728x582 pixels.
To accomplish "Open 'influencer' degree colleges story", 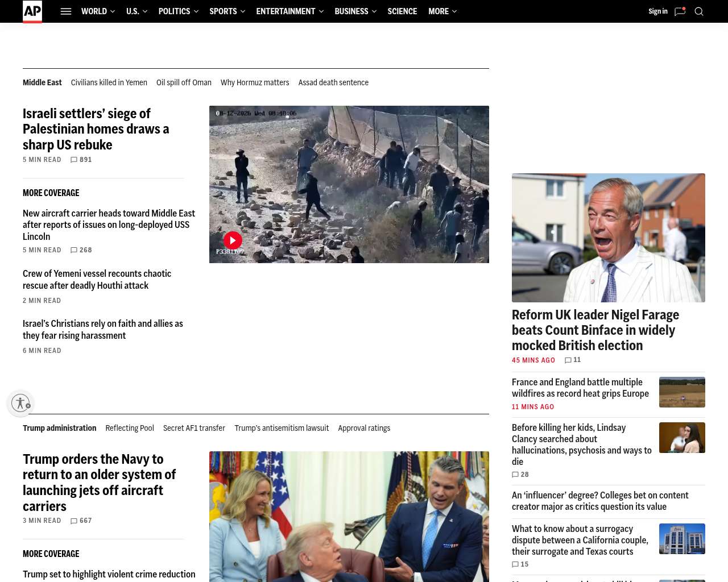I will click(600, 501).
